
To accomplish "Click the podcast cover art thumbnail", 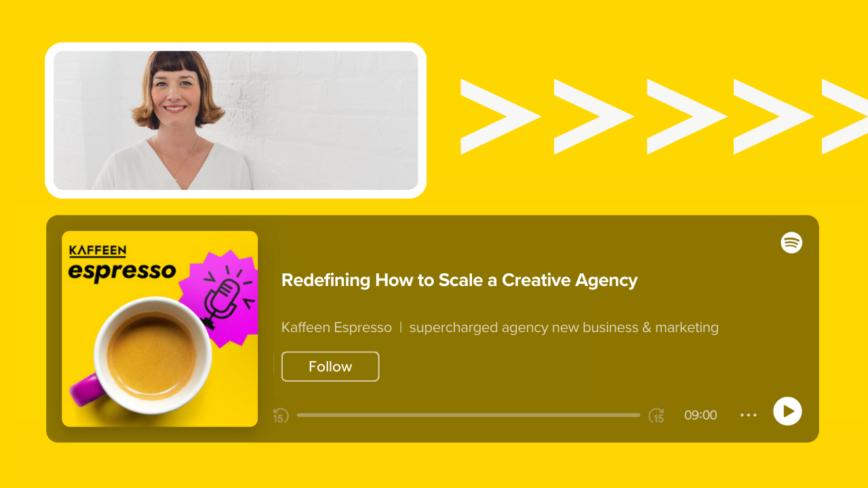I will click(160, 329).
